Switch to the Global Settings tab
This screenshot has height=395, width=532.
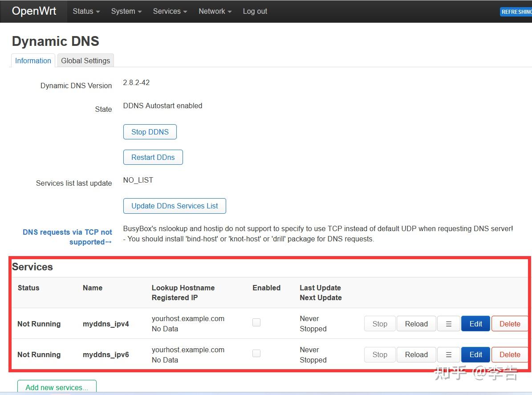(x=85, y=61)
